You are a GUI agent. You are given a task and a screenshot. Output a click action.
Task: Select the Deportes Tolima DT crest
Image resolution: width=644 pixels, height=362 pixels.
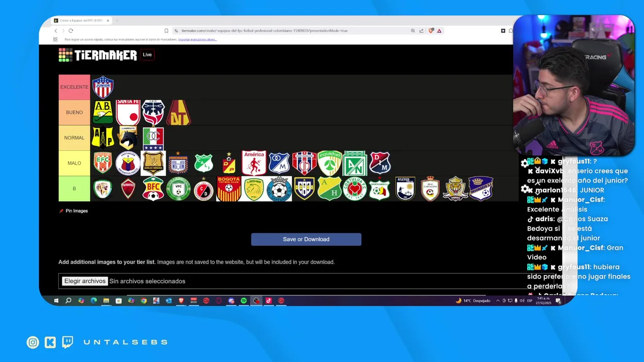(x=179, y=112)
